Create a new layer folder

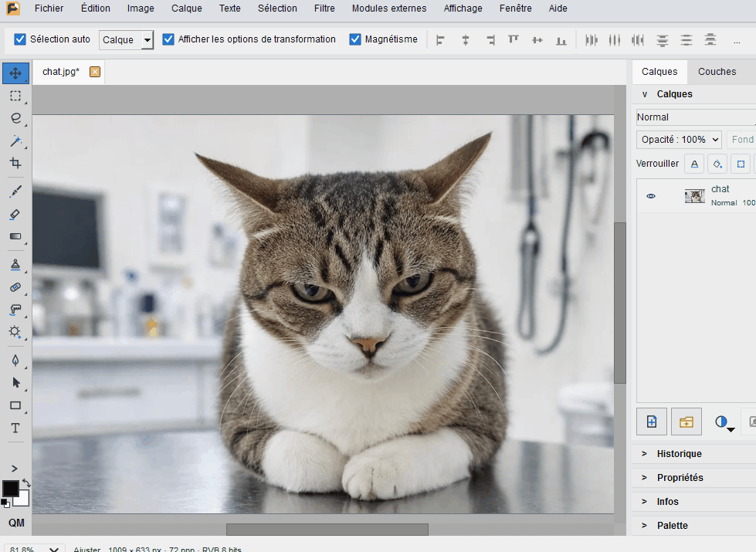686,422
